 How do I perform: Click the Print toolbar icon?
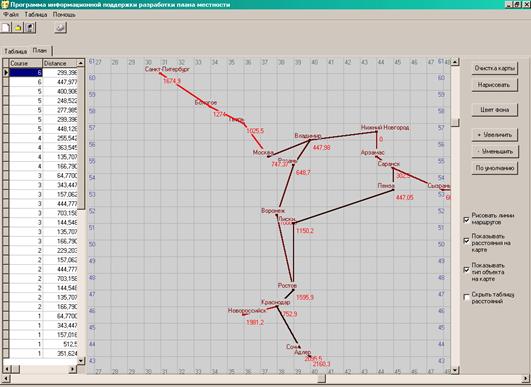[60, 27]
